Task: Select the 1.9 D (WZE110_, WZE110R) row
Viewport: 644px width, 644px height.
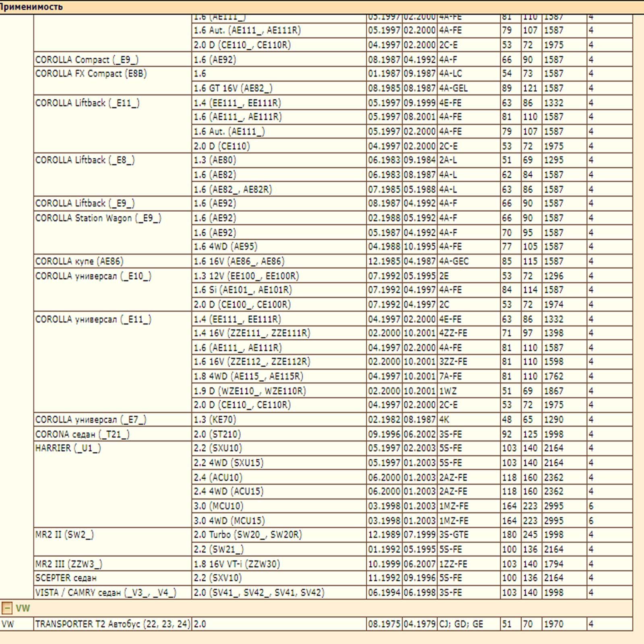Action: click(250, 391)
